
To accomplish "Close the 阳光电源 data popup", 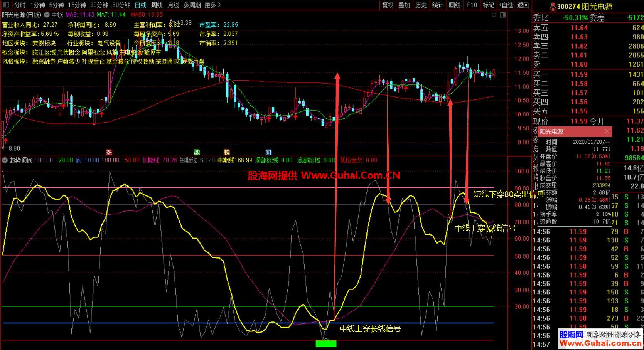I will click(607, 131).
